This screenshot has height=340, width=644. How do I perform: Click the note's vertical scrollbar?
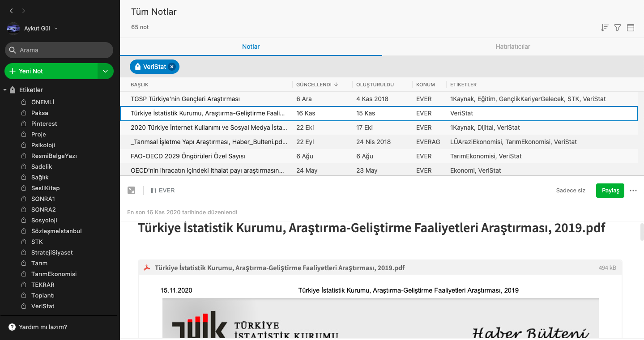coord(642,233)
